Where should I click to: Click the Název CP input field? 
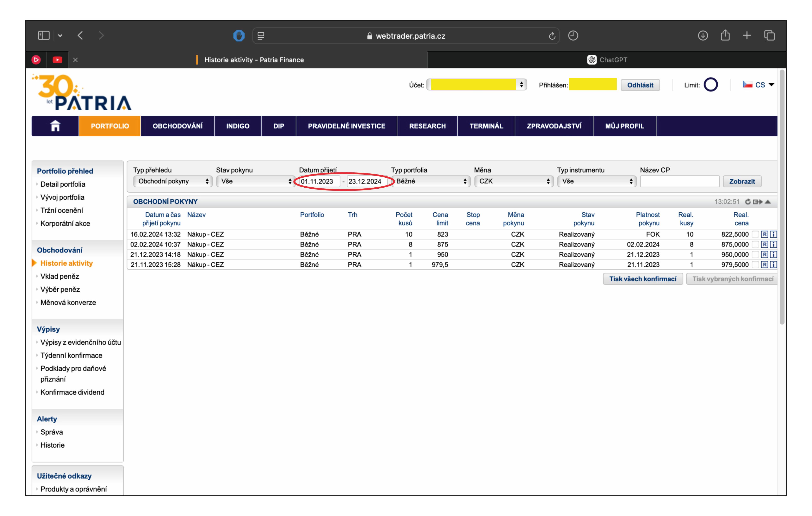[x=680, y=181]
